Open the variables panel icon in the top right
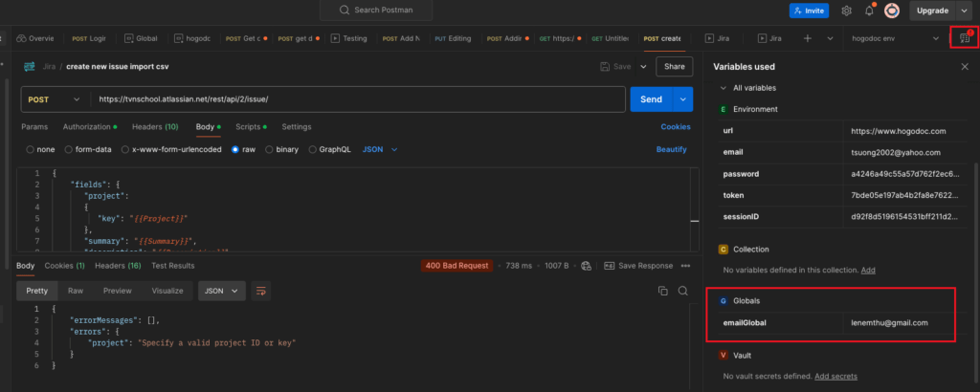The image size is (980, 392). 965,38
